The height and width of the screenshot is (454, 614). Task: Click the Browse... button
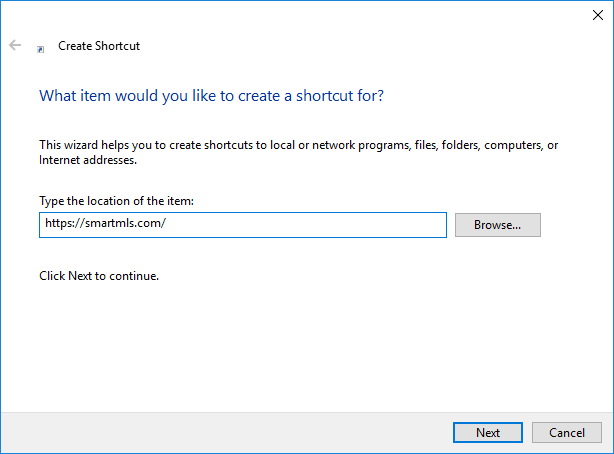click(497, 225)
